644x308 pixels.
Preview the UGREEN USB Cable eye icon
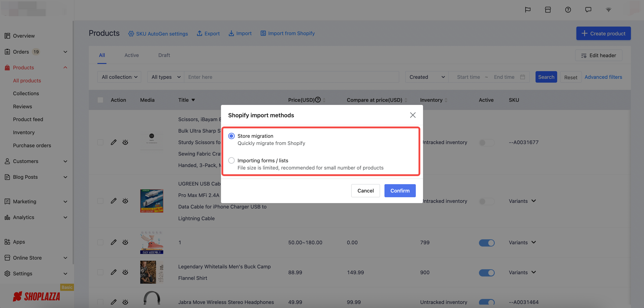[x=125, y=201]
